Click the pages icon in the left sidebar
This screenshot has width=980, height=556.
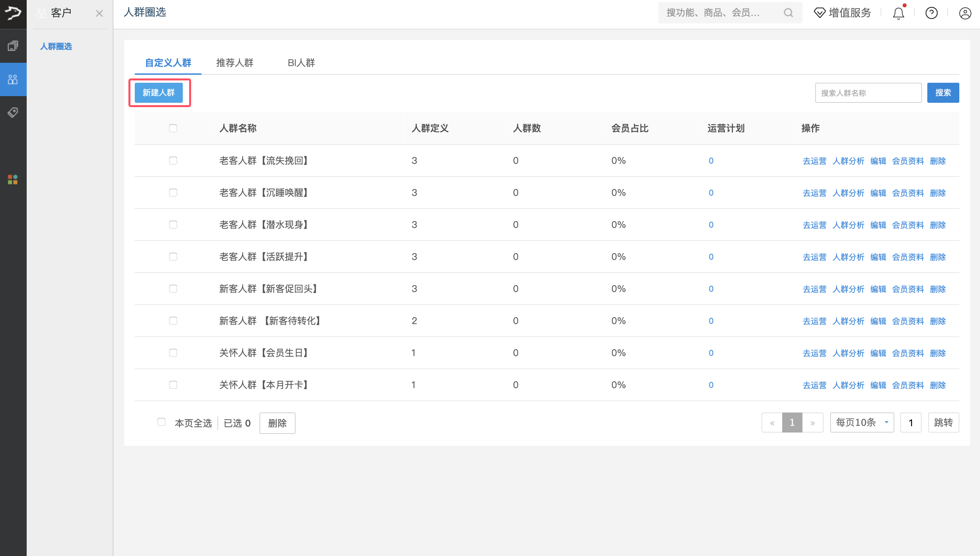[13, 45]
